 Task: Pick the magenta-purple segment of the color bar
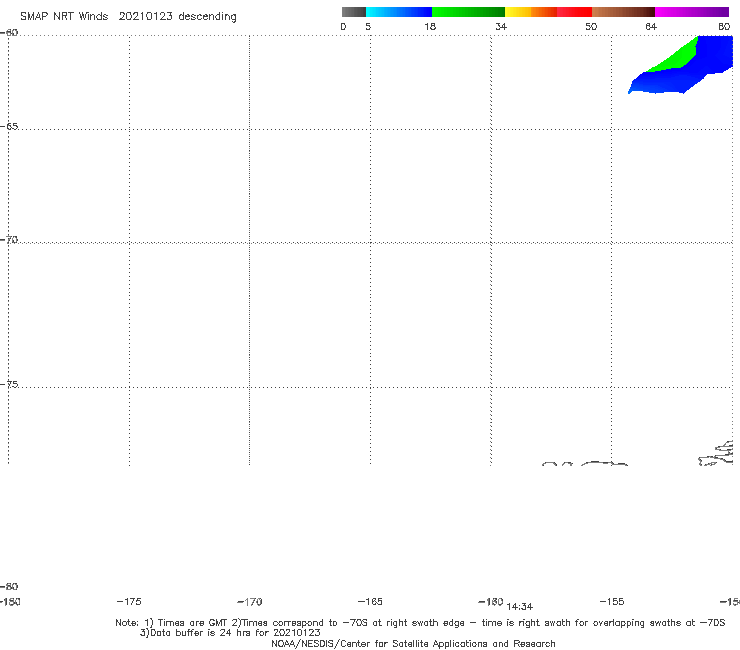[x=692, y=12]
